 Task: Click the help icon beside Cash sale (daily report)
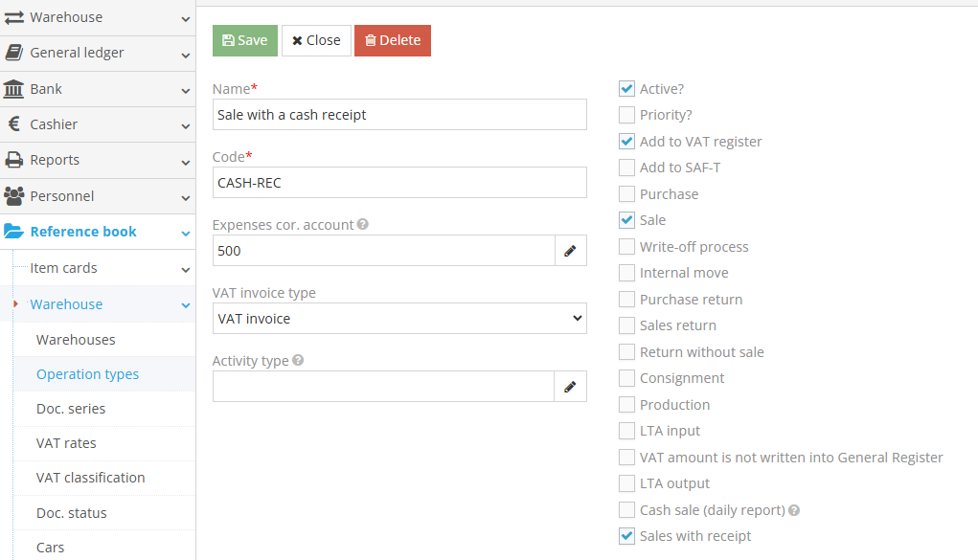794,510
